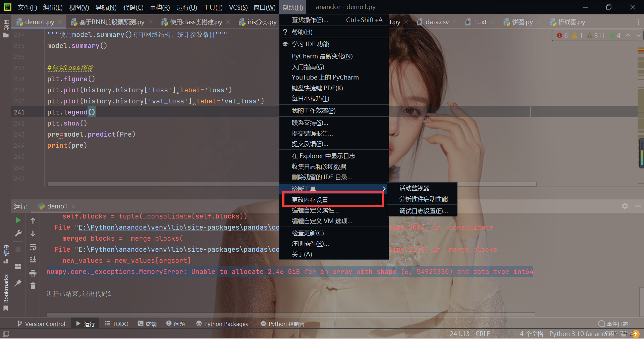
Task: Open the hidden tabs list
Action: click(x=638, y=21)
